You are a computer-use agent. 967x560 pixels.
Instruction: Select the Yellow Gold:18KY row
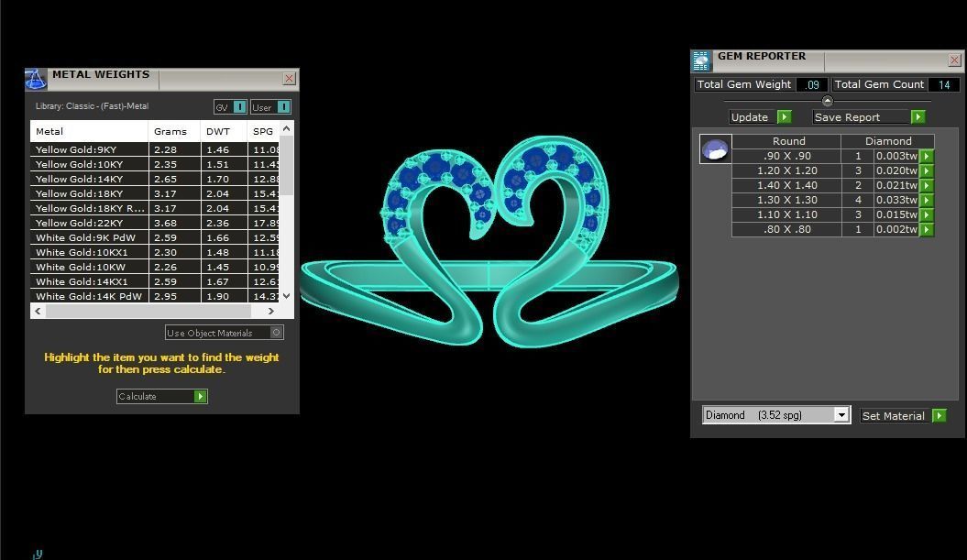(x=155, y=193)
